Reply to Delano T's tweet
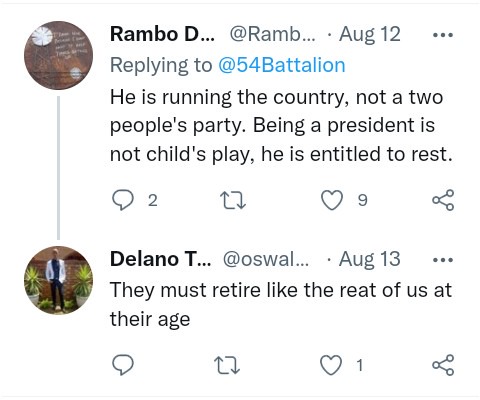 pyautogui.click(x=123, y=365)
